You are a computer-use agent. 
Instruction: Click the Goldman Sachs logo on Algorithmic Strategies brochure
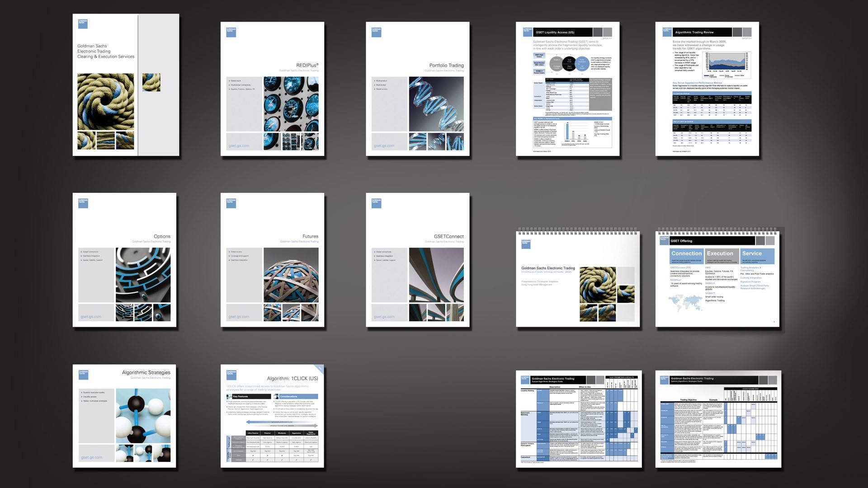pyautogui.click(x=83, y=375)
